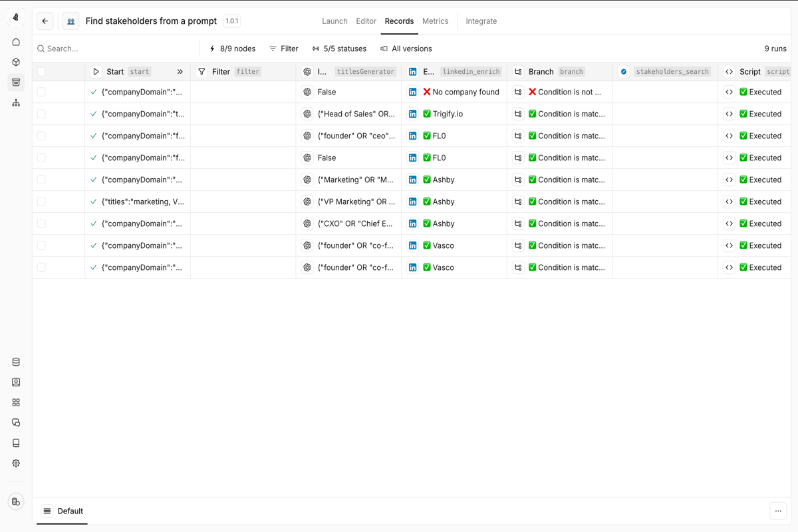Click the Filter column funnel icon

click(x=201, y=72)
